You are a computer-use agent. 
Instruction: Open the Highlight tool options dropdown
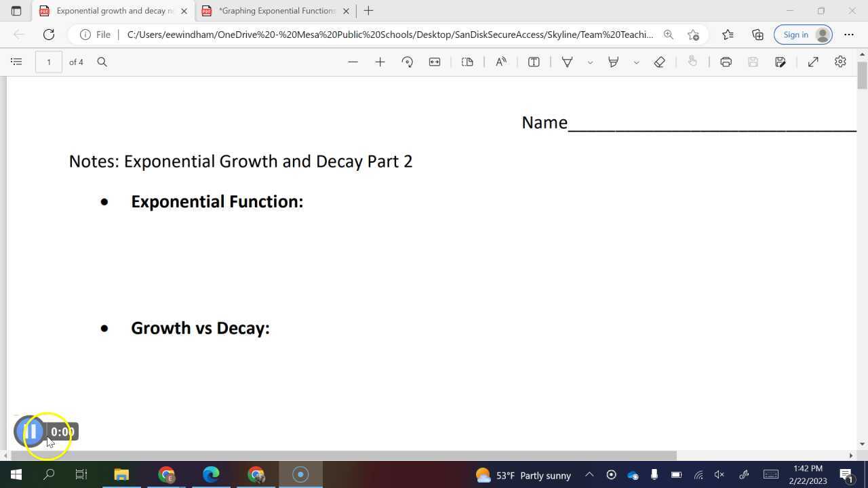coord(636,62)
